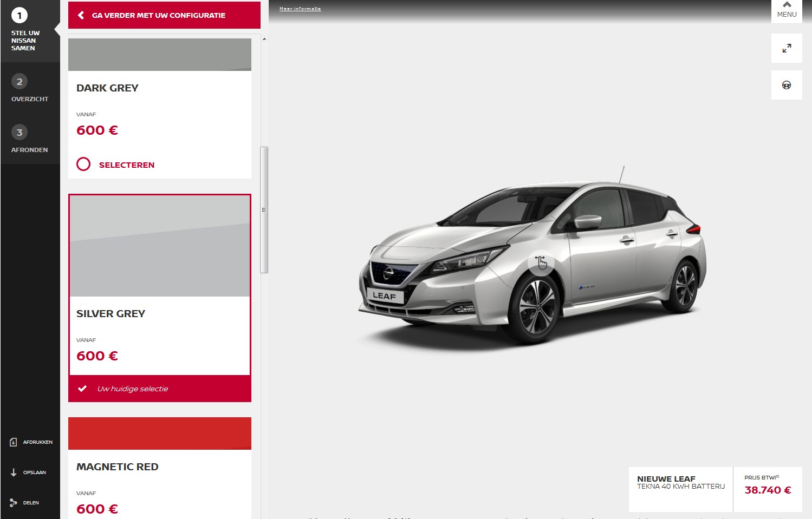Select the Dark Grey radio button
This screenshot has height=519, width=812.
click(x=83, y=164)
